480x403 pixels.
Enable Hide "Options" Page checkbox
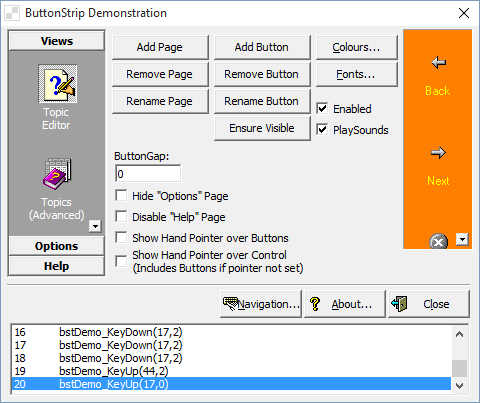121,195
